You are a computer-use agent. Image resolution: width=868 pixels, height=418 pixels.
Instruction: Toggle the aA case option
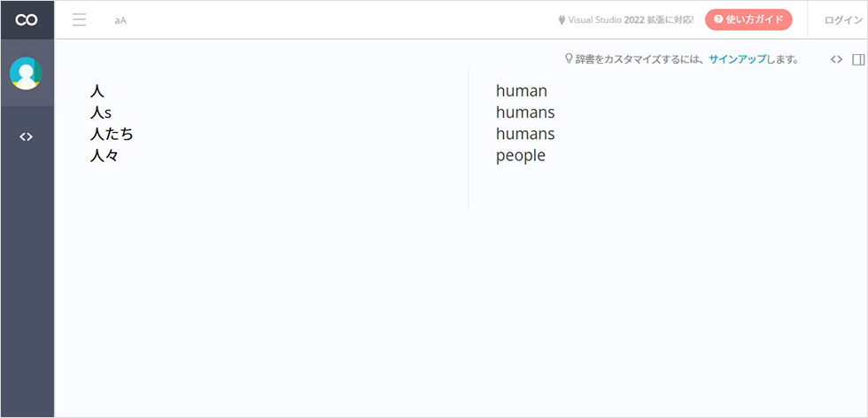(120, 20)
